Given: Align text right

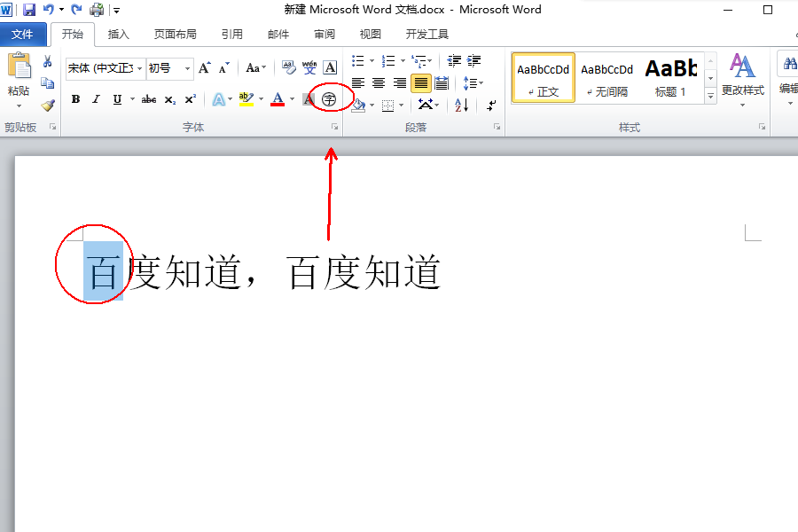Looking at the screenshot, I should click(x=400, y=83).
